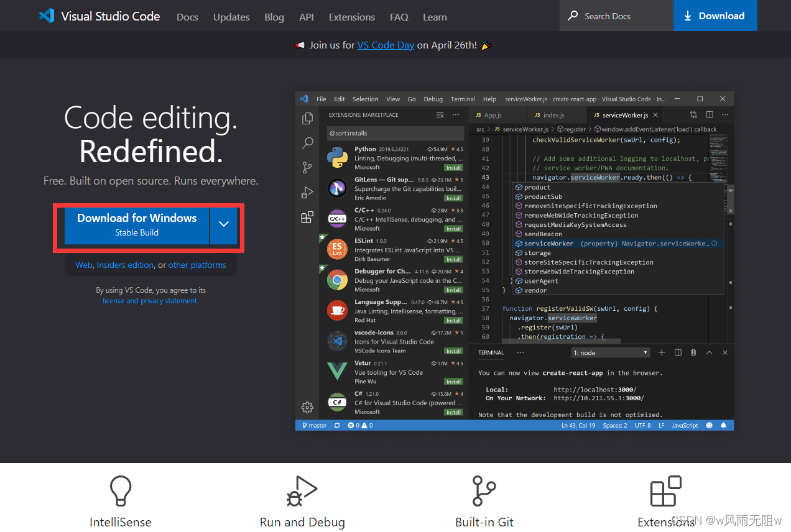The width and height of the screenshot is (791, 532).
Task: Open the Web link under download button
Action: [x=84, y=265]
